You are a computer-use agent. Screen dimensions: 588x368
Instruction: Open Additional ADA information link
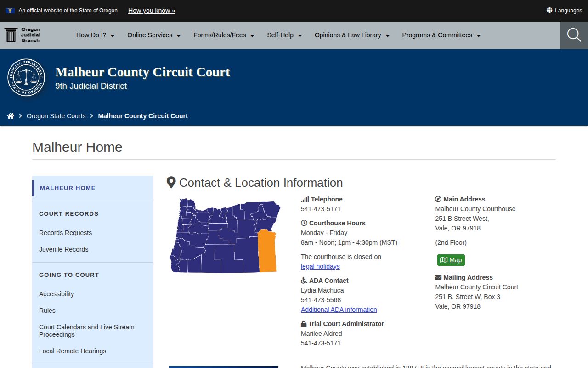[x=339, y=310]
